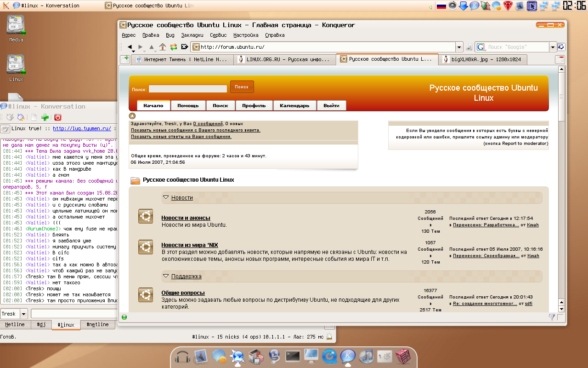Choose search provider via Google icon
The width and height of the screenshot is (588, 368).
481,47
